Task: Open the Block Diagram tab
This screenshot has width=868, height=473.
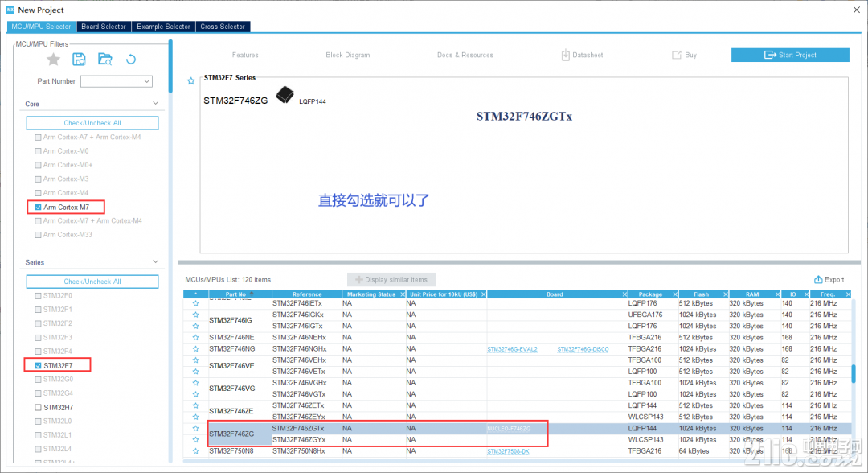Action: point(348,55)
